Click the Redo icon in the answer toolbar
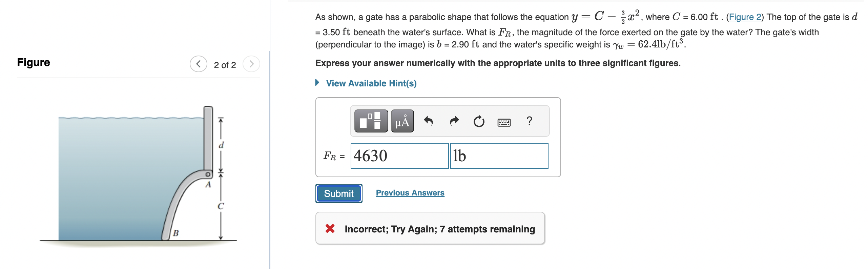The height and width of the screenshot is (269, 868). 454,121
